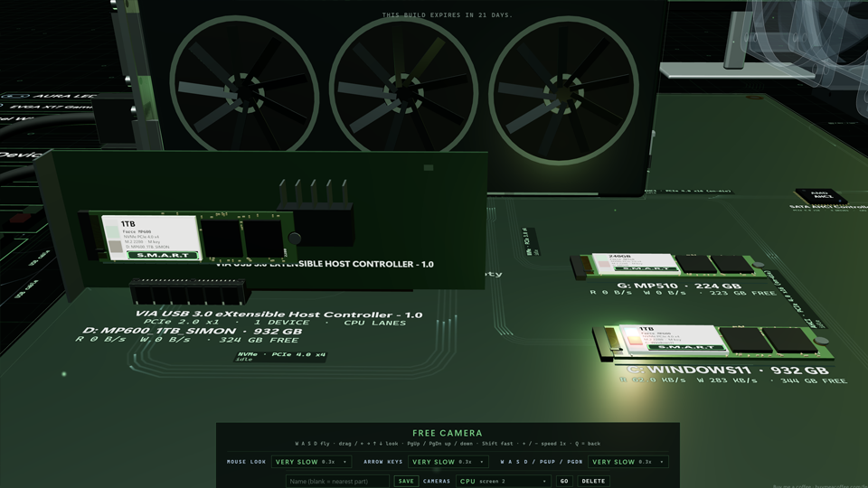Screen dimensions: 868x488
Task: Click the 'NVMe · PCIe 4.0 x4 idle' tag
Action: [280, 356]
